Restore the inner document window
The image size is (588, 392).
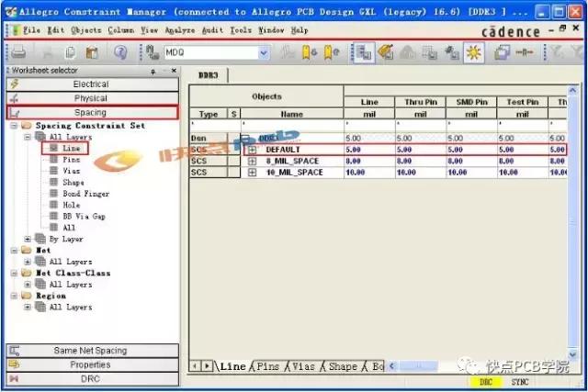point(562,28)
